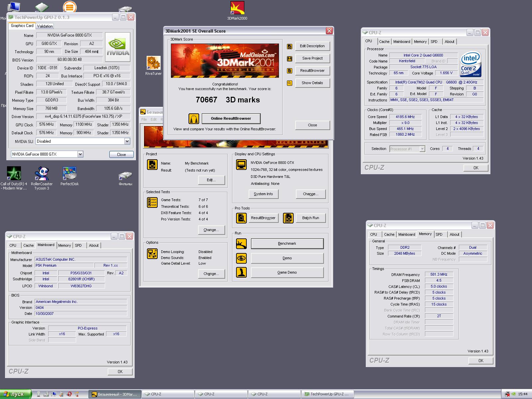This screenshot has height=399, width=532.
Task: Click the disconnected network tray icon
Action: click(507, 394)
